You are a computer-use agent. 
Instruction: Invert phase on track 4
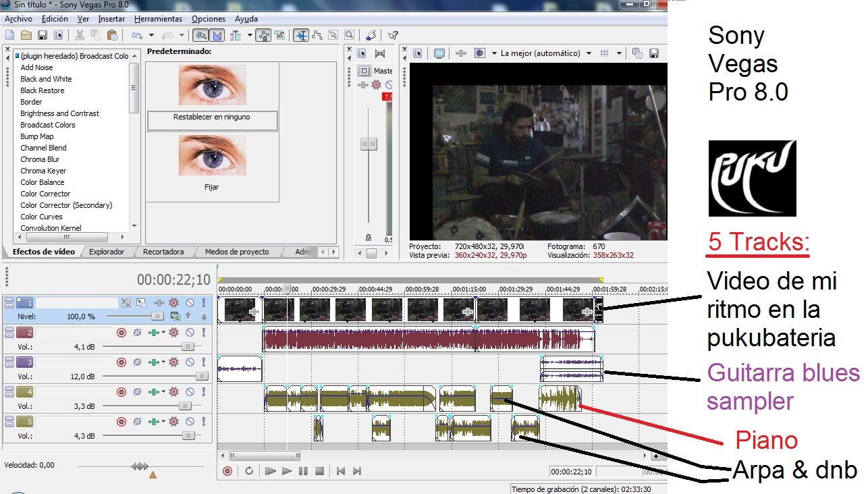click(x=137, y=391)
